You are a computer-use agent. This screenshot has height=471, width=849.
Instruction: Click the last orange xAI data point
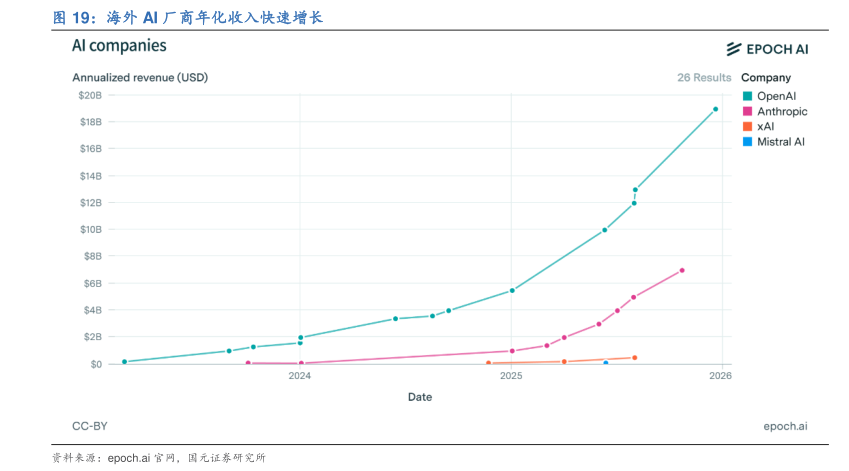(634, 358)
